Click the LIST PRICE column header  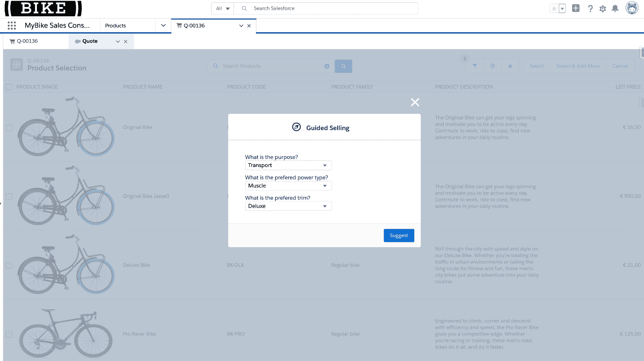tap(628, 87)
